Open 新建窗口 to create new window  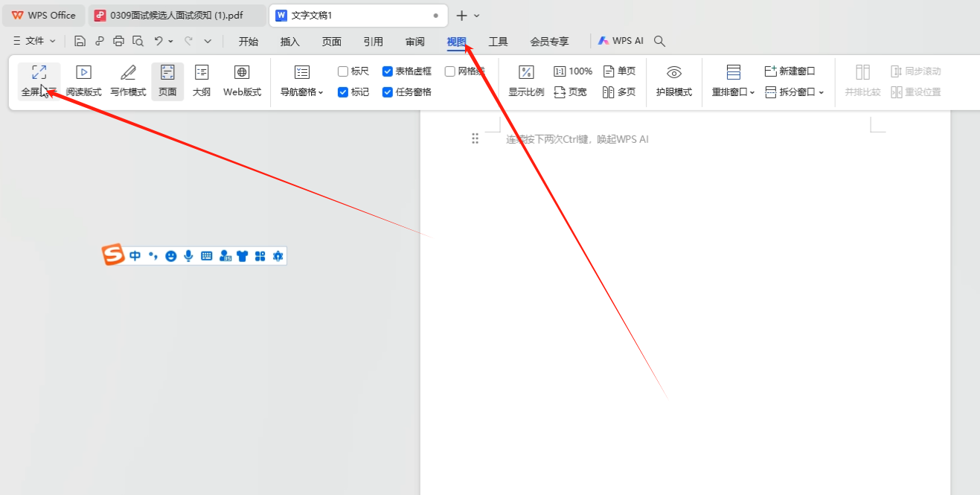(x=789, y=71)
